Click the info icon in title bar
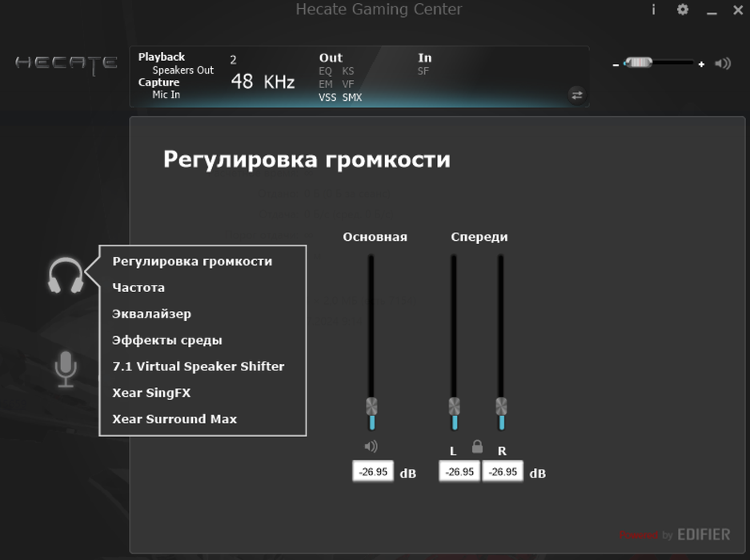The height and width of the screenshot is (560, 750). click(653, 10)
